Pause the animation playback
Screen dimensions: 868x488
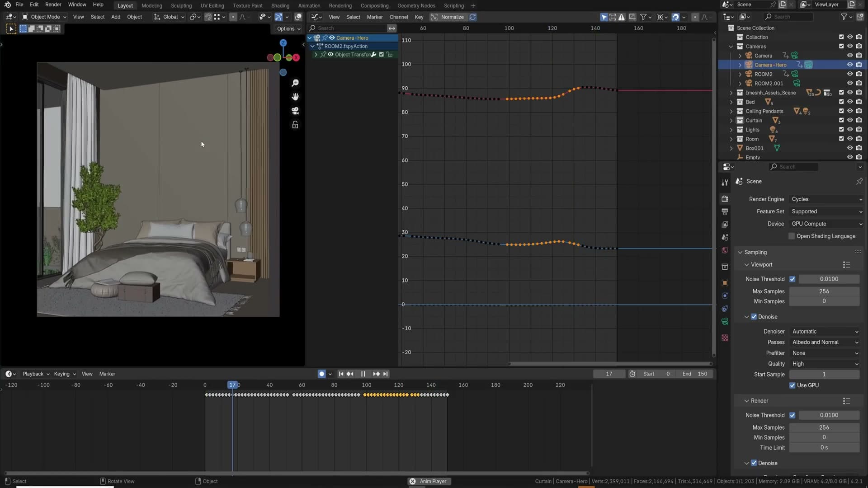(x=363, y=374)
